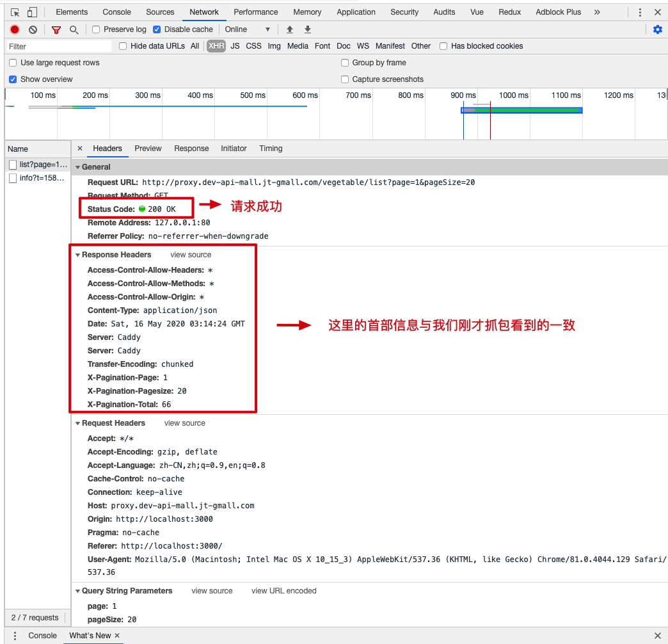Search within network requests

click(x=74, y=29)
